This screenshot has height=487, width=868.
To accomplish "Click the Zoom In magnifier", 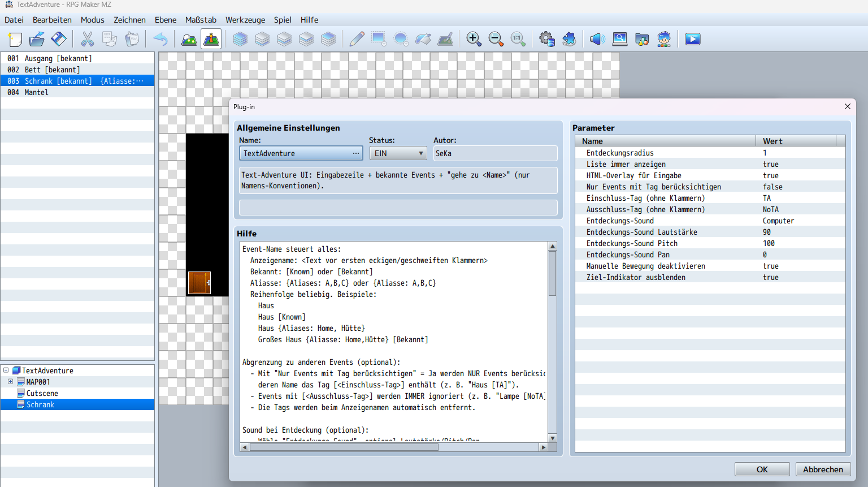I will pos(474,39).
